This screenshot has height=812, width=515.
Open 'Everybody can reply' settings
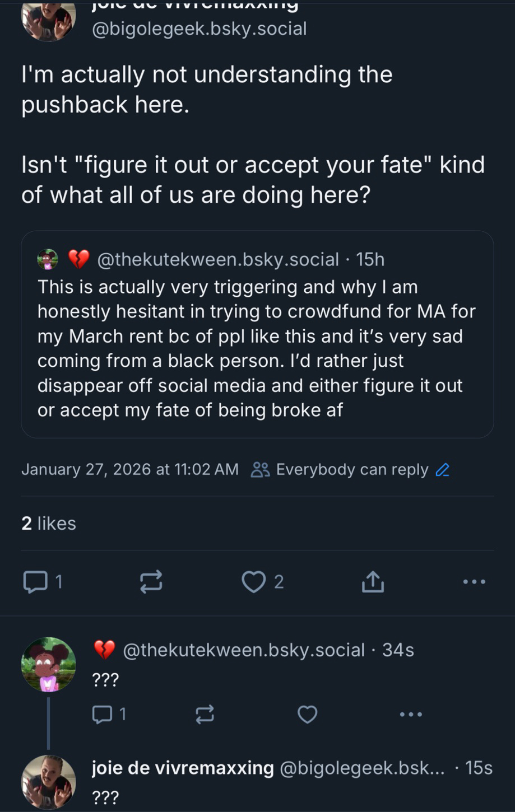pyautogui.click(x=351, y=469)
